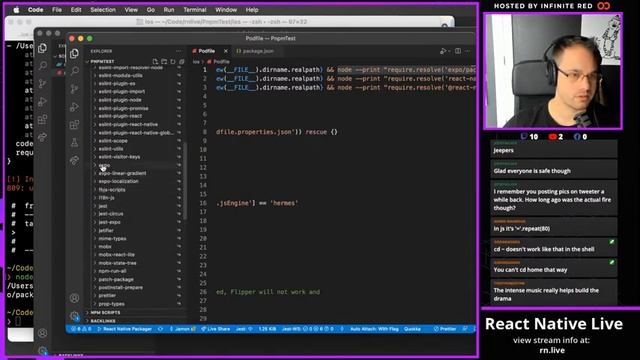Select mime-types folder in explorer

(135, 238)
